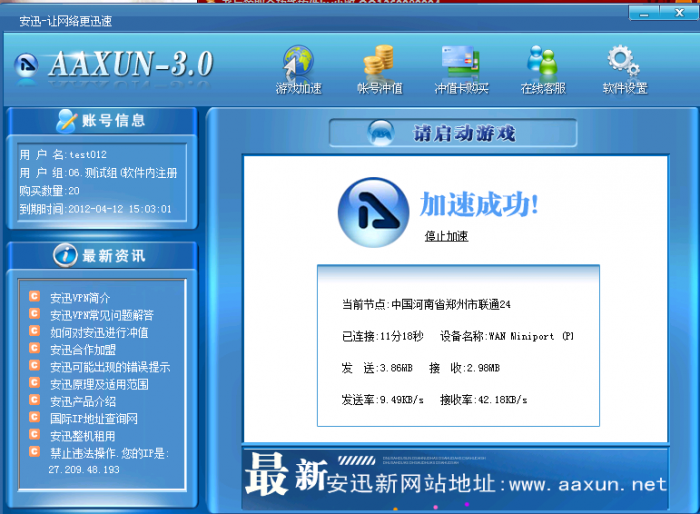Viewport: 700px width, 514px height.
Task: Click the 用户组 06.测试组 text
Action: click(98, 173)
